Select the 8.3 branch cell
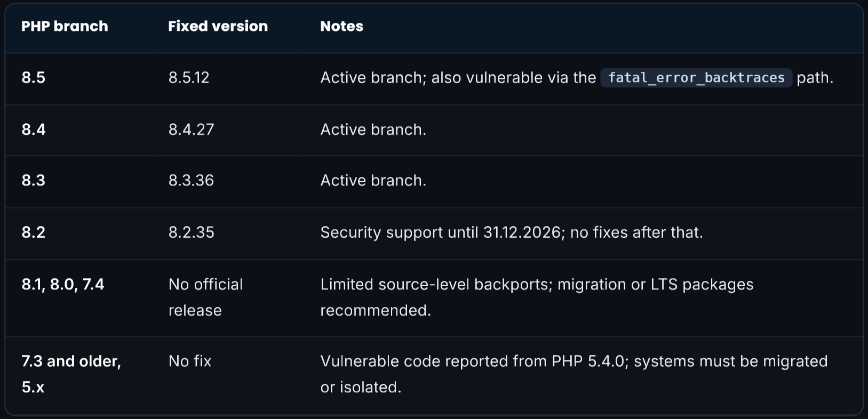The height and width of the screenshot is (419, 868). point(34,181)
